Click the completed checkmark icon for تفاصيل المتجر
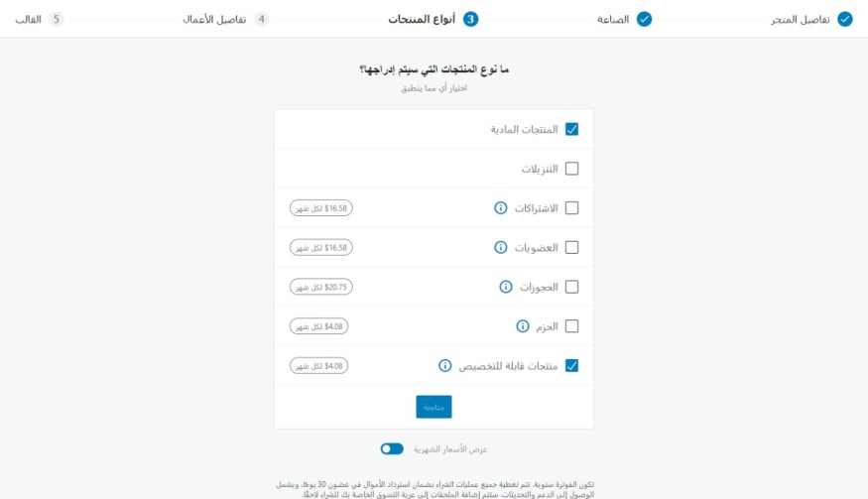 [x=845, y=19]
